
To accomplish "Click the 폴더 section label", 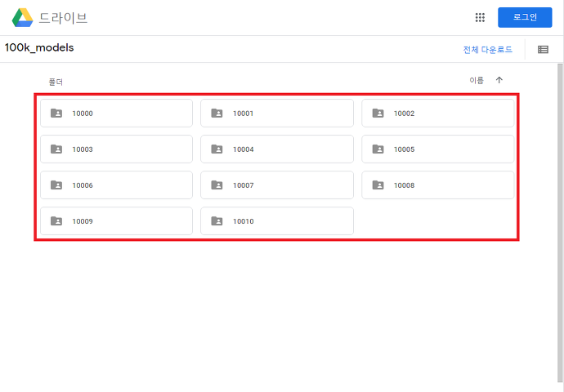I will click(56, 82).
